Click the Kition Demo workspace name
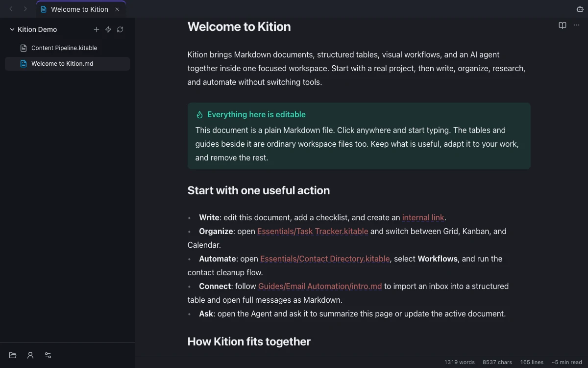Viewport: 588px width, 368px height. tap(37, 29)
